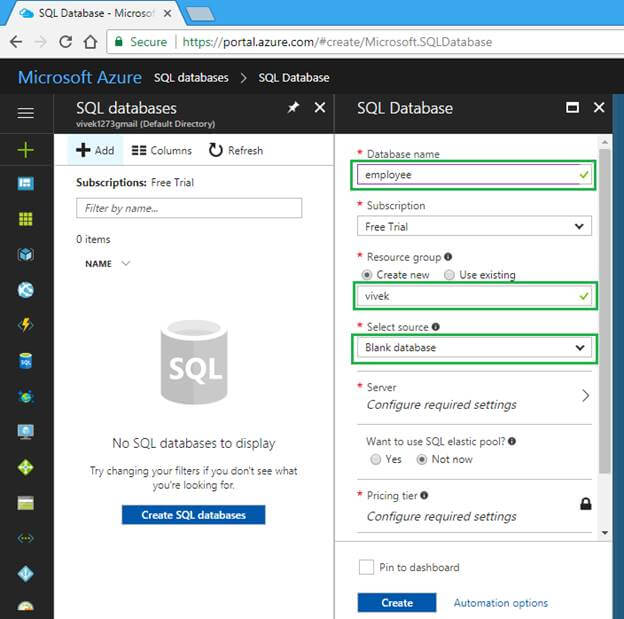The image size is (624, 619).
Task: Enable the Pin to dashboard checkbox
Action: pos(367,567)
